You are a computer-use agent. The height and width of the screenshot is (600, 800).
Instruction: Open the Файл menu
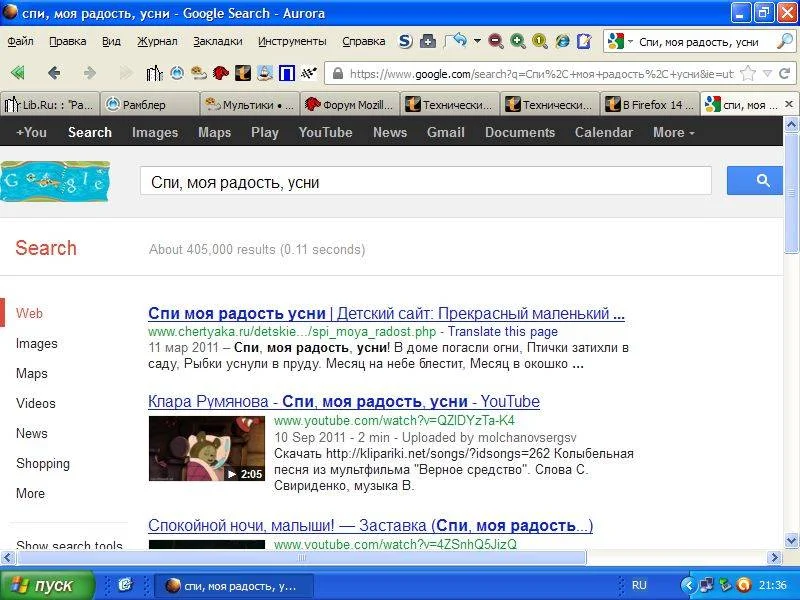20,41
